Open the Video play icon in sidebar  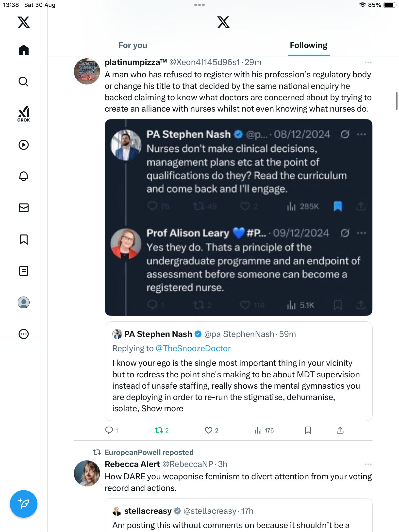24,145
